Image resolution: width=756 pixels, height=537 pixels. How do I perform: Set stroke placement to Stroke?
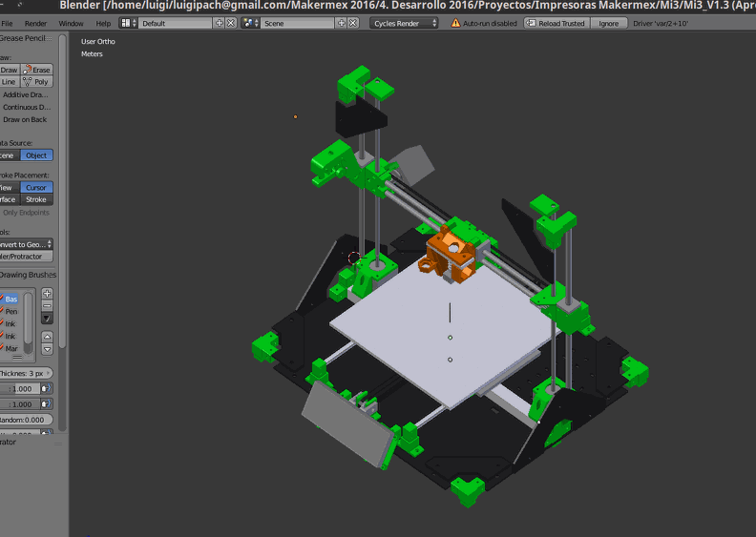click(36, 199)
